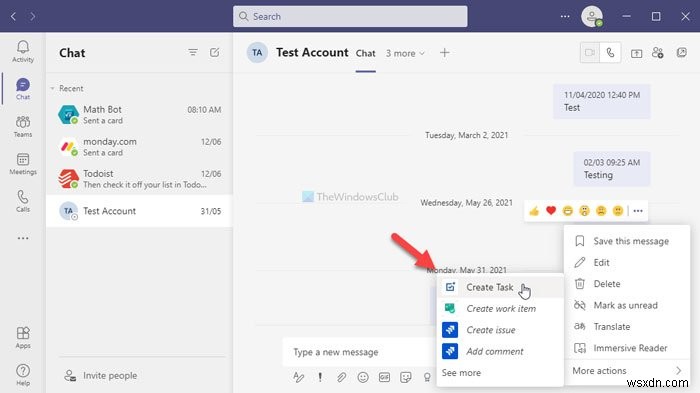
Task: Click the Search box
Action: 350,17
